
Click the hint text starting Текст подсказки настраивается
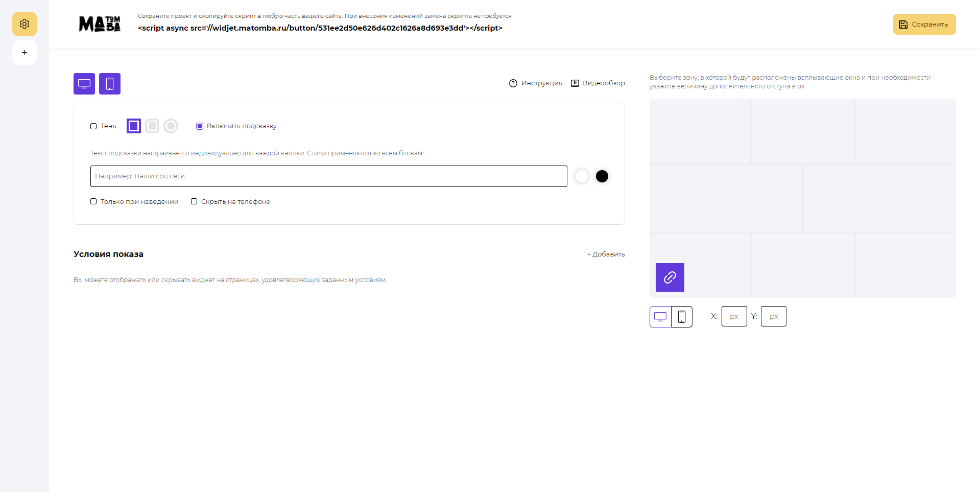click(x=257, y=153)
